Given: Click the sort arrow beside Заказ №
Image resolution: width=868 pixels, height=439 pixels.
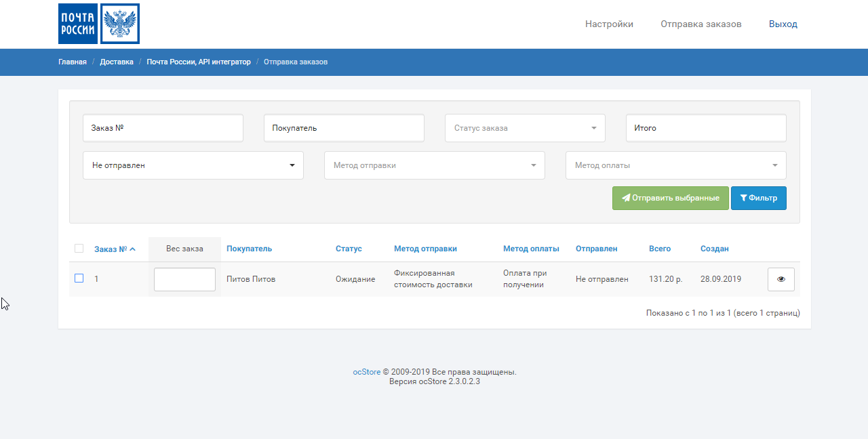Looking at the screenshot, I should pos(133,249).
